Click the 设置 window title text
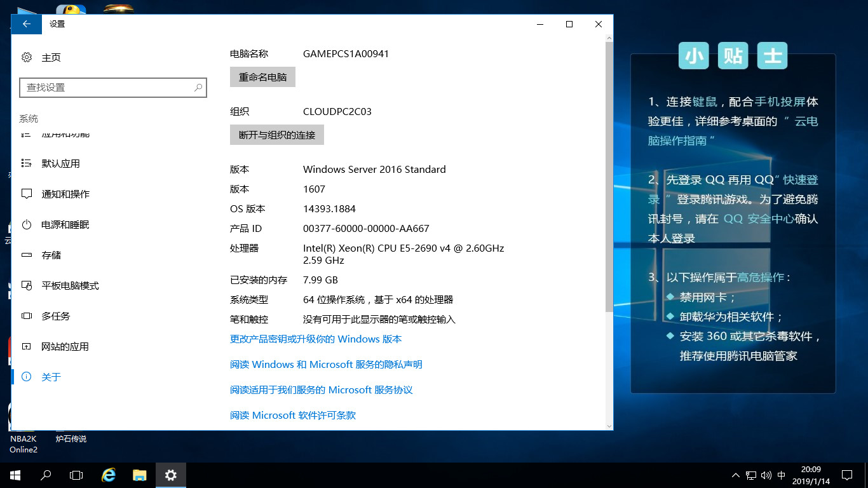The width and height of the screenshot is (868, 488). tap(57, 24)
